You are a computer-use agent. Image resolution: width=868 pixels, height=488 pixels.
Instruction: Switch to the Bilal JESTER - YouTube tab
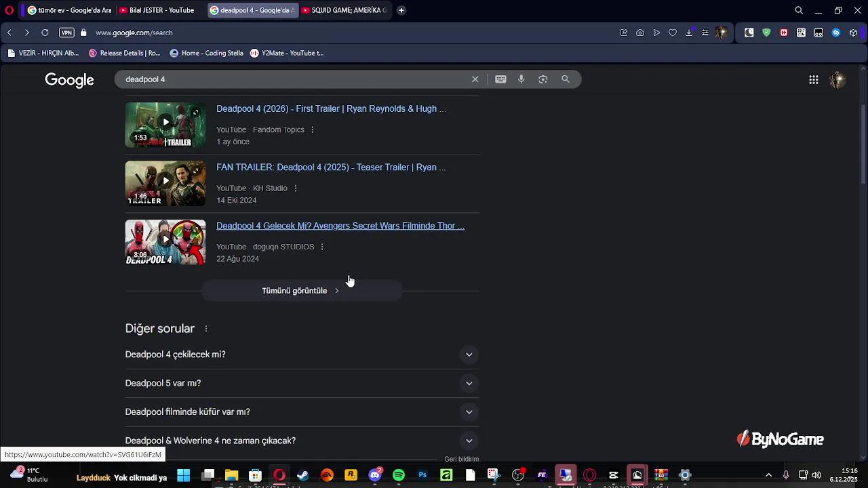(x=159, y=10)
